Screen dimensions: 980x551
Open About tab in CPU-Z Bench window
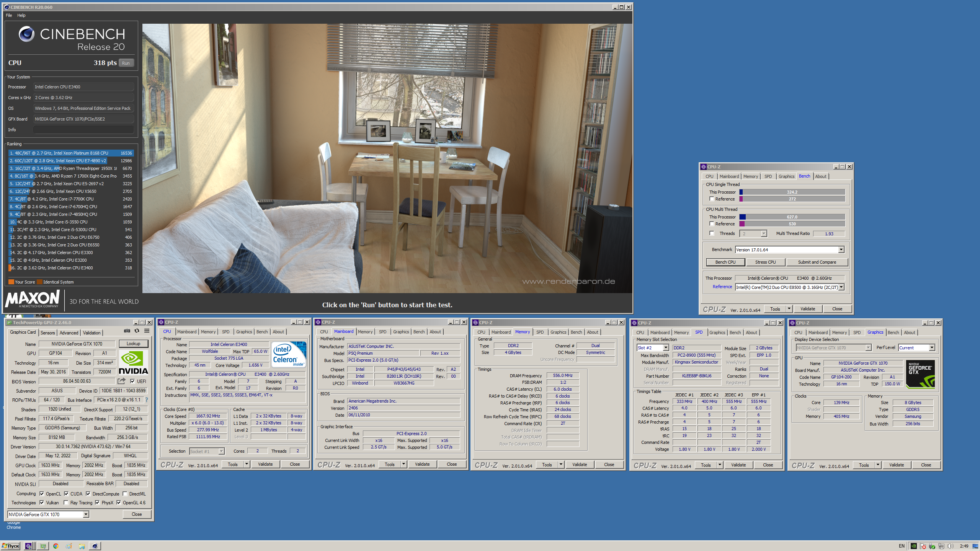coord(820,176)
